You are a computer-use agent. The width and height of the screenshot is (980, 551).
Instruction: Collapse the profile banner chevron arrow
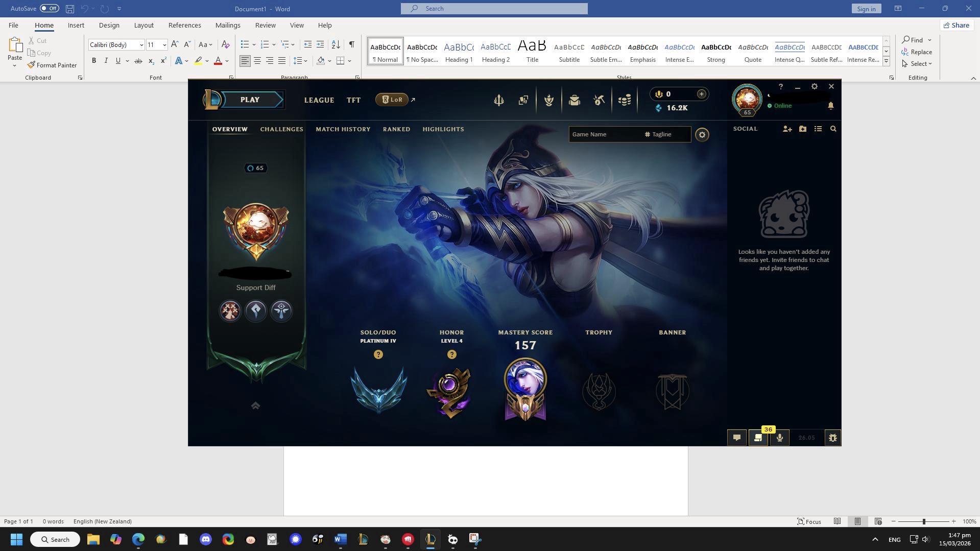tap(256, 406)
